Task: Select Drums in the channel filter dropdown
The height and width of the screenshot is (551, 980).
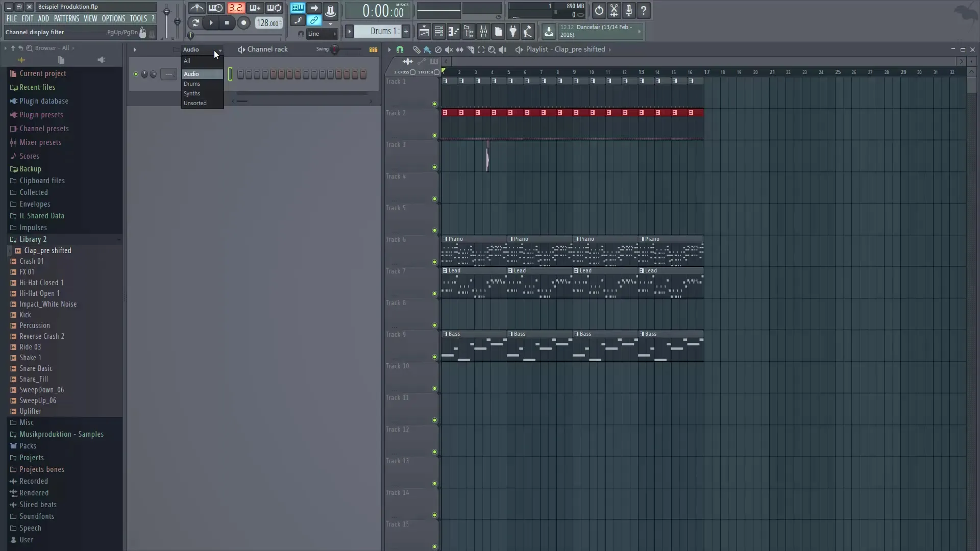Action: tap(193, 83)
